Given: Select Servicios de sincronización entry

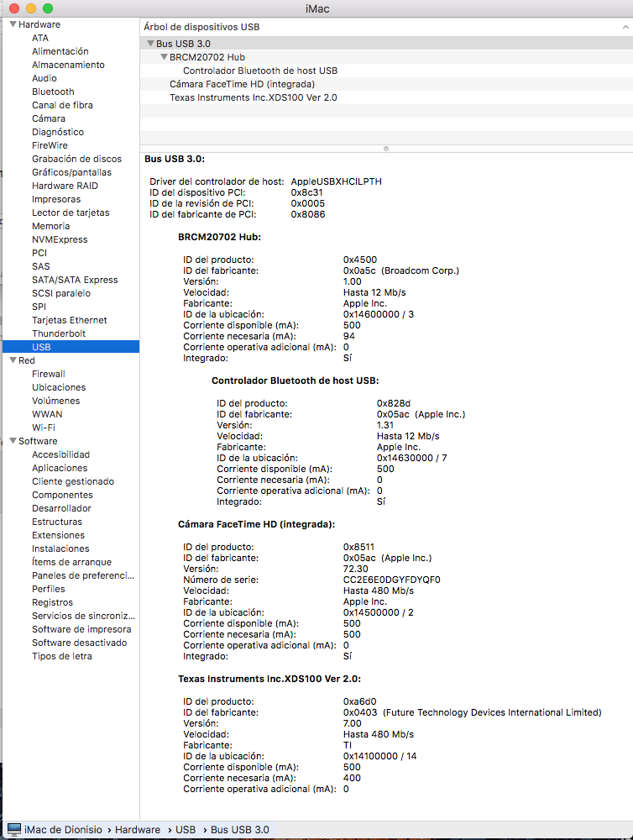Looking at the screenshot, I should coord(84,616).
